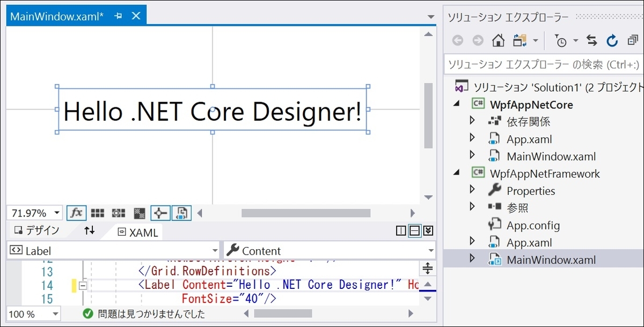The height and width of the screenshot is (327, 644).
Task: Open the Solution Explorer home view
Action: [x=498, y=40]
